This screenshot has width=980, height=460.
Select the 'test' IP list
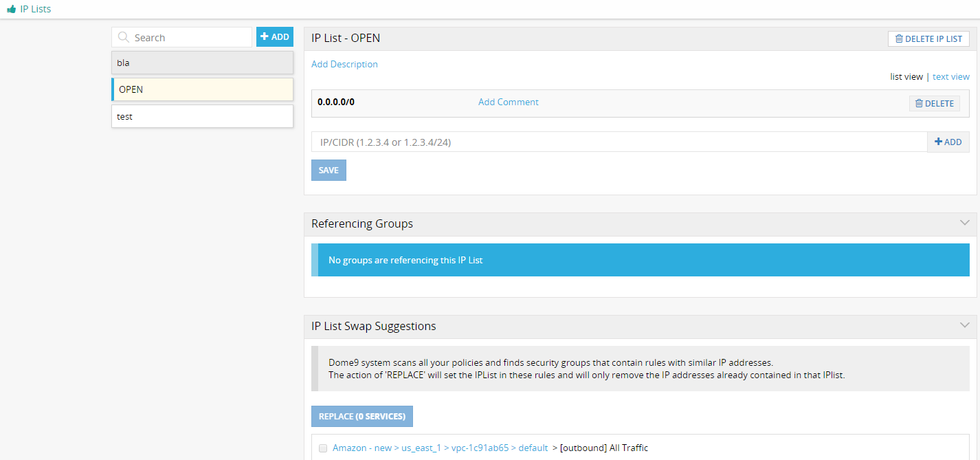coord(202,116)
